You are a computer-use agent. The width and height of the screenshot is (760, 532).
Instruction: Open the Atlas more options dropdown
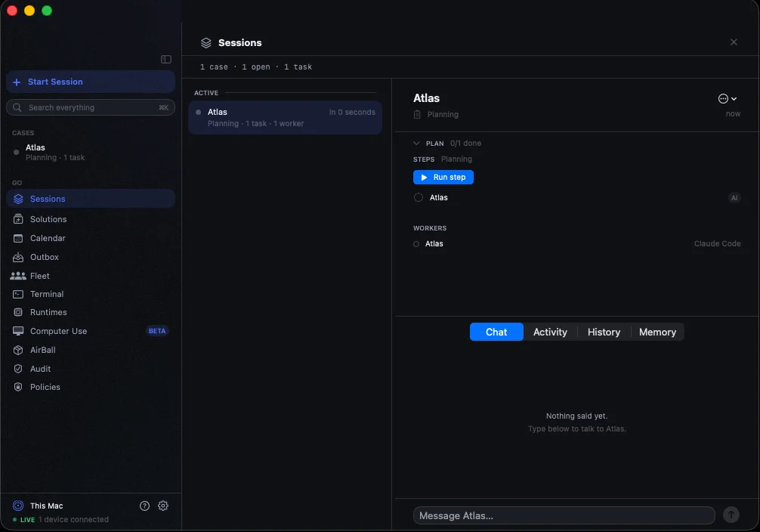[727, 98]
